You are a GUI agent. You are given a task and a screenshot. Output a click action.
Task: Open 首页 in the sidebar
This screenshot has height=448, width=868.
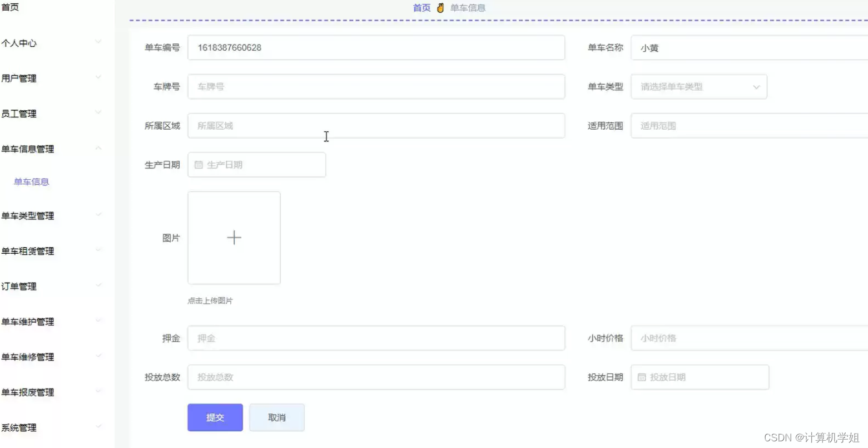pos(10,7)
